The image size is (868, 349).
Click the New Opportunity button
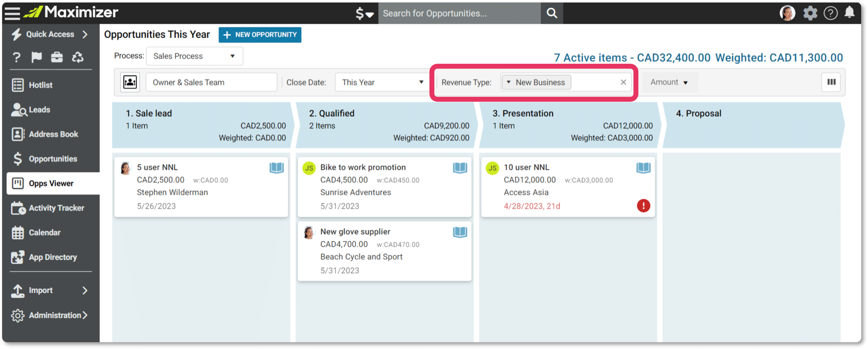coord(260,35)
